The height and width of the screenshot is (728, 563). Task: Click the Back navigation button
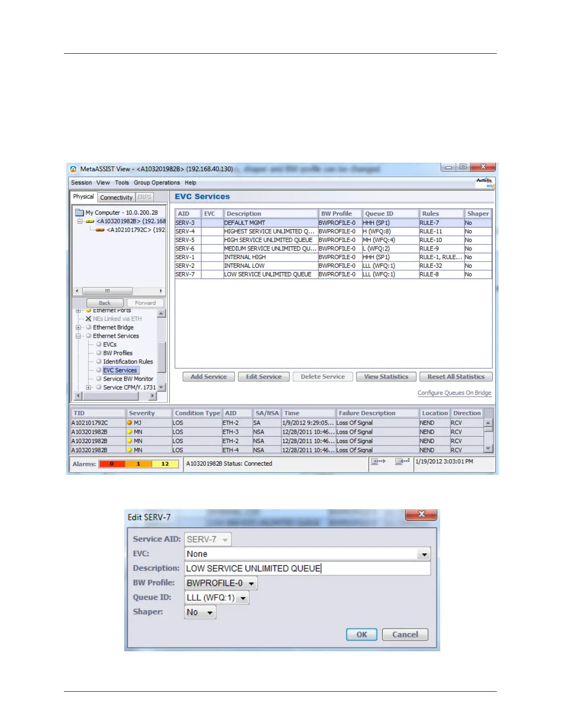(105, 303)
